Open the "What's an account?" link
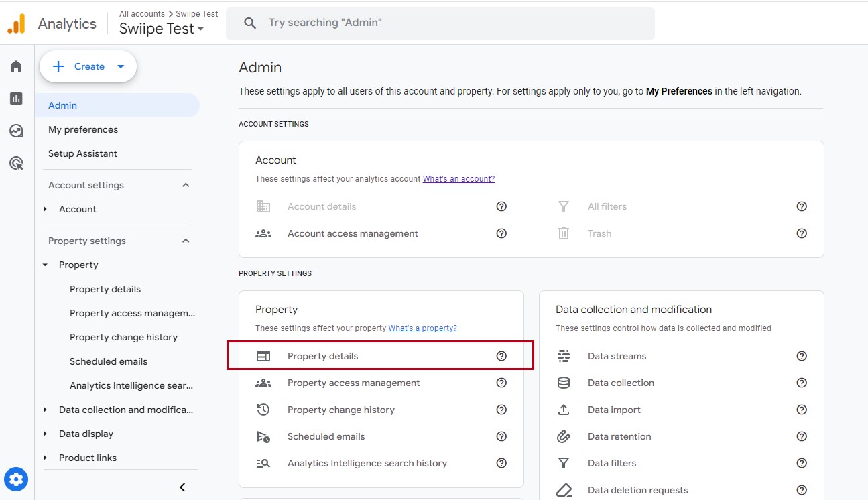The width and height of the screenshot is (868, 500). coord(458,179)
